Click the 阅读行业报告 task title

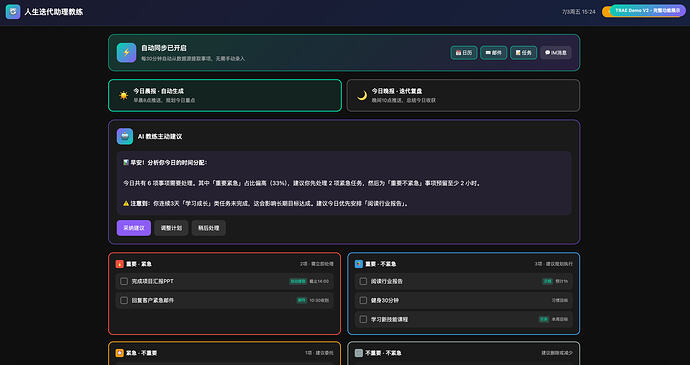pyautogui.click(x=387, y=281)
